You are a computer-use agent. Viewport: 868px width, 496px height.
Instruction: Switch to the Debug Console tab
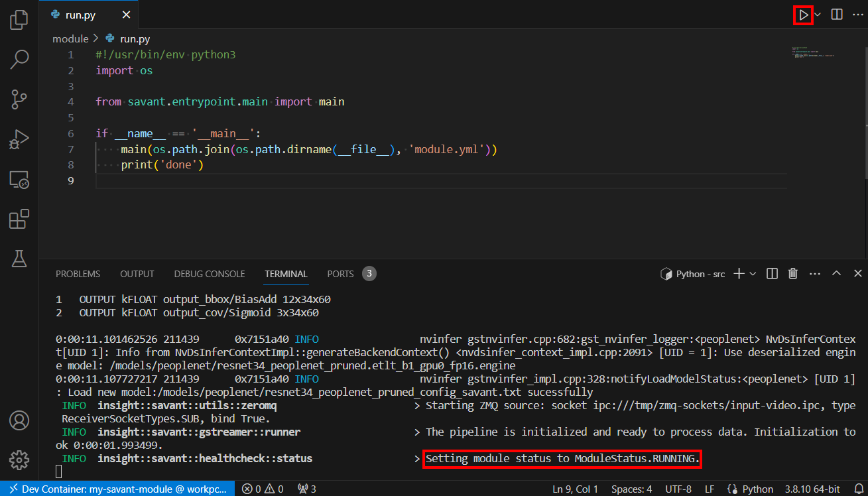click(209, 273)
